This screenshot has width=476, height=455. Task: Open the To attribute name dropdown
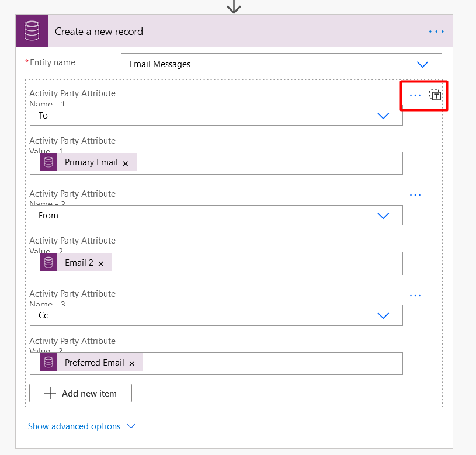[x=383, y=116]
